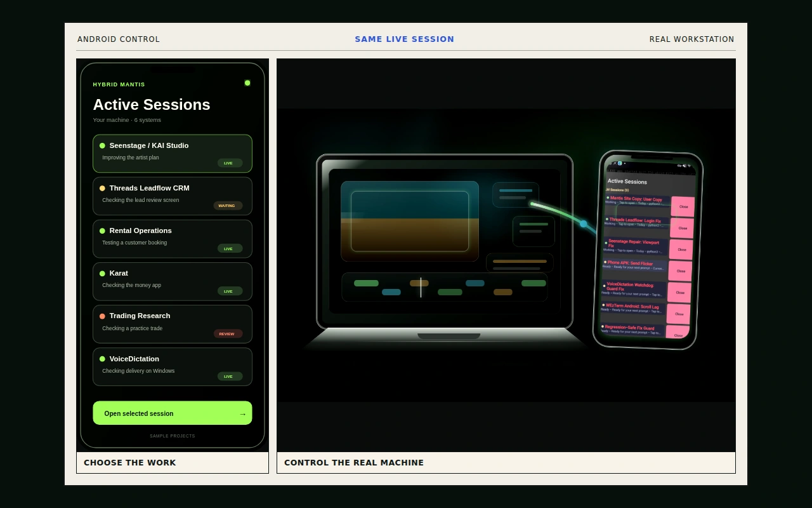
Task: Select the Seenstage / KAI Studio session card
Action: pyautogui.click(x=173, y=154)
